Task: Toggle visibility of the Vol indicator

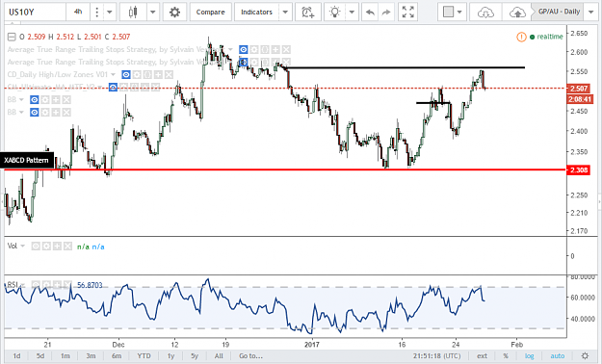Action: [36, 247]
